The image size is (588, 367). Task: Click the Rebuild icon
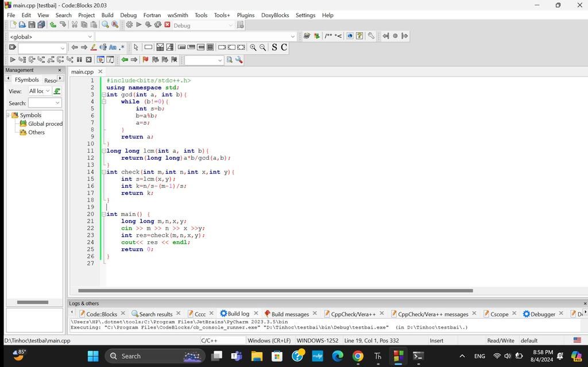(x=158, y=25)
